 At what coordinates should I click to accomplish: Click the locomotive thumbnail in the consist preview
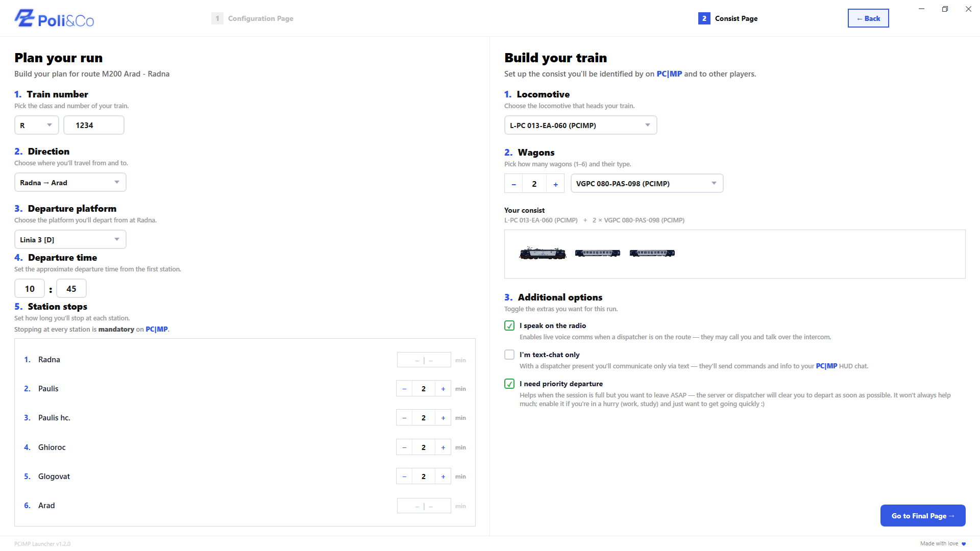click(543, 253)
